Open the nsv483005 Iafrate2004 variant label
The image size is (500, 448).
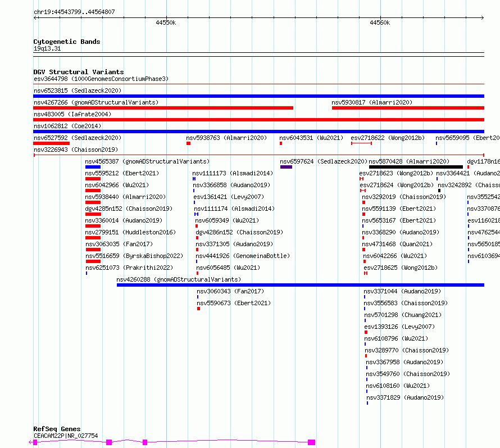pyautogui.click(x=72, y=114)
